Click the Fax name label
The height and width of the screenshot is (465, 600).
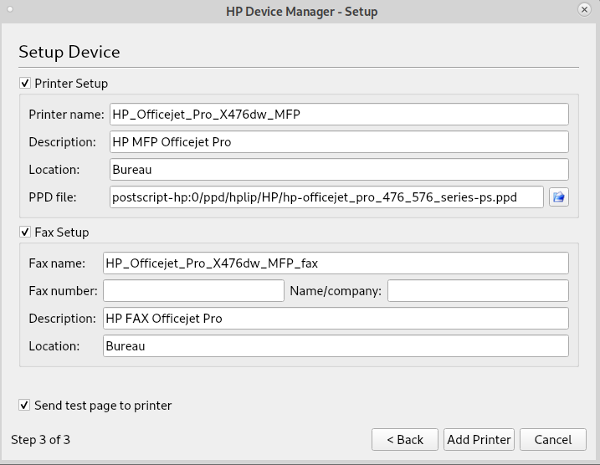tap(57, 263)
